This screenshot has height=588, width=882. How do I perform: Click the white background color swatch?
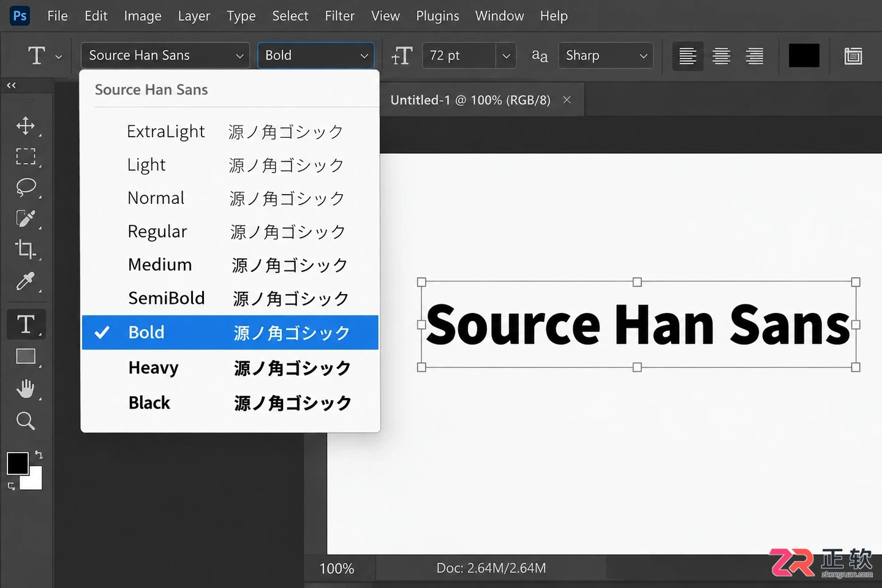coord(34,481)
